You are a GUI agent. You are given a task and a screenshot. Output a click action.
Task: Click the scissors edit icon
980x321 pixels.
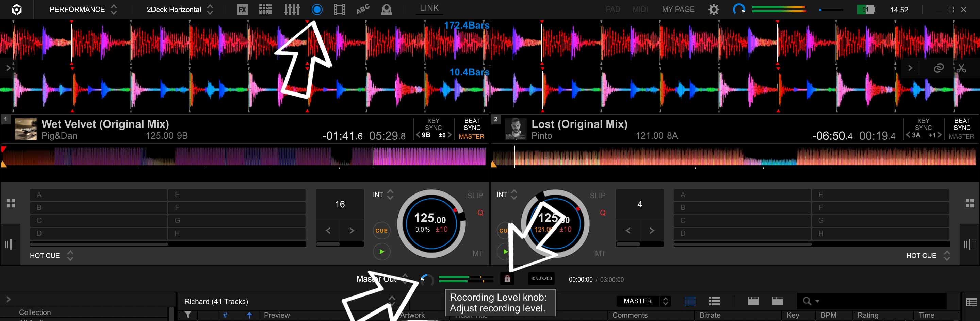961,68
